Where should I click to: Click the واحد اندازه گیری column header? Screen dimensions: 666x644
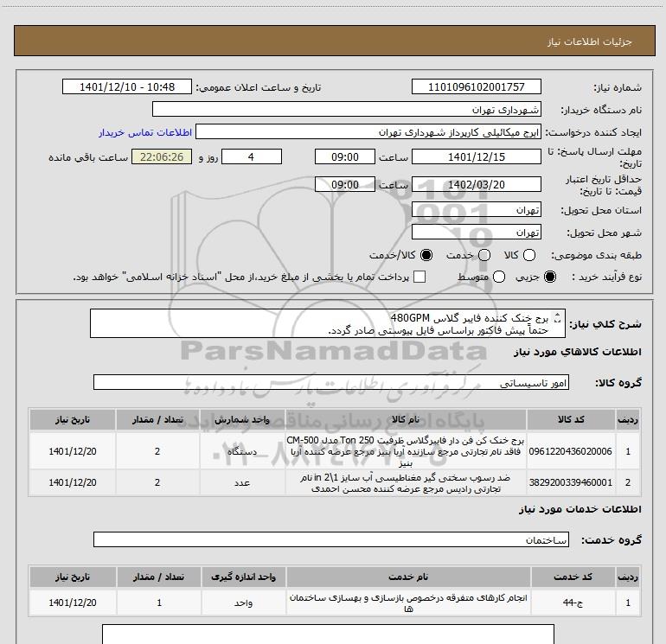click(x=243, y=577)
